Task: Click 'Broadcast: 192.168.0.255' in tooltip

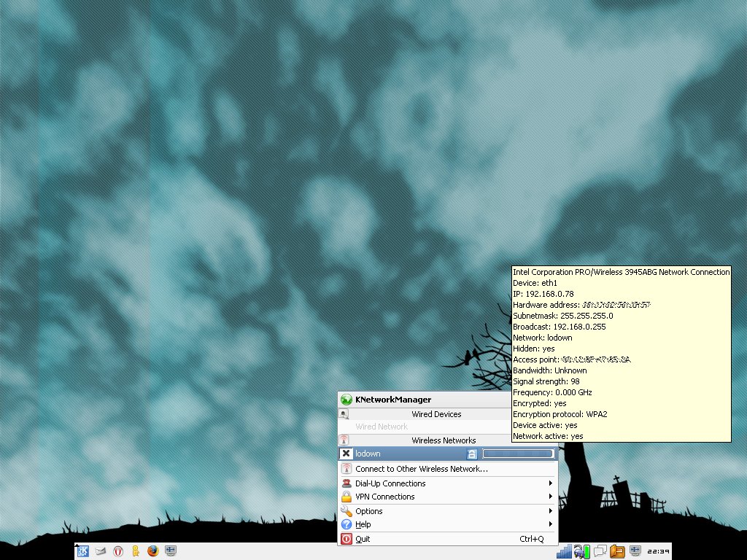Action: coord(559,327)
